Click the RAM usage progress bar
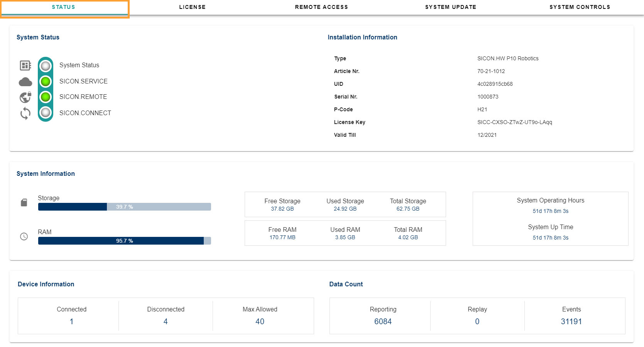 124,241
